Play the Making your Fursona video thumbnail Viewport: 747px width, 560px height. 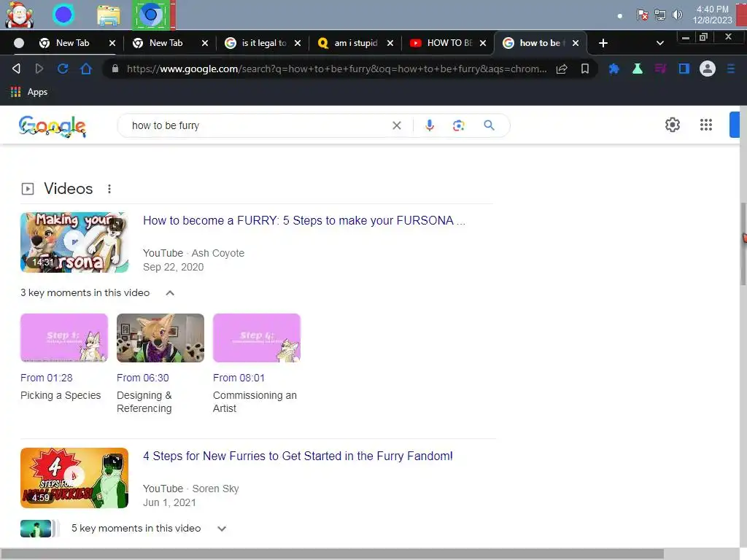point(74,242)
